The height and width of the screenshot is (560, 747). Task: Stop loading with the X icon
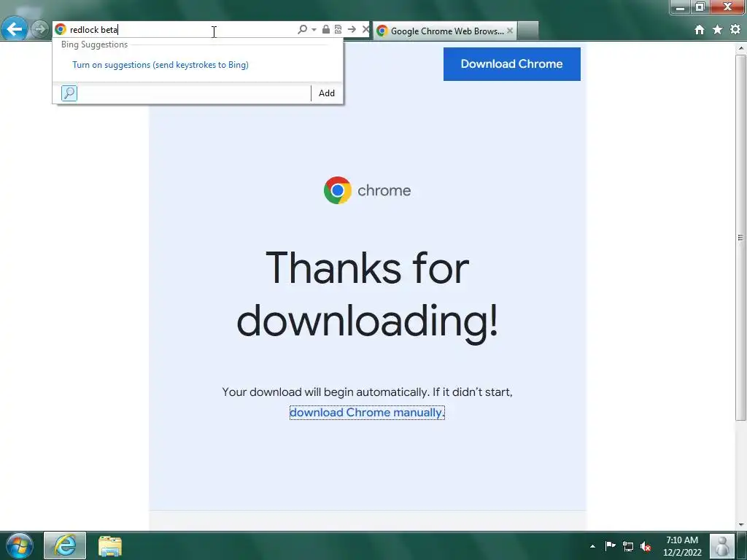[x=365, y=29]
